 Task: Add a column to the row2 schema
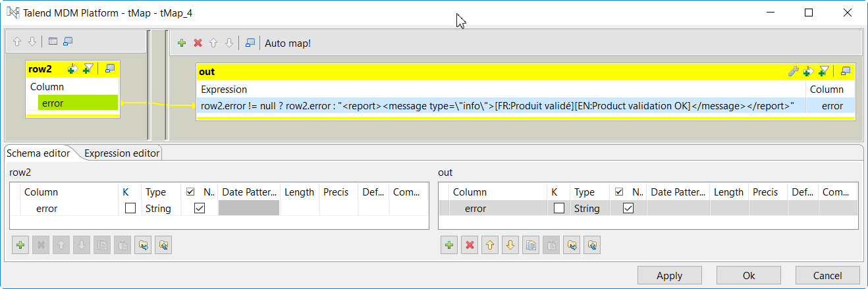(x=20, y=245)
